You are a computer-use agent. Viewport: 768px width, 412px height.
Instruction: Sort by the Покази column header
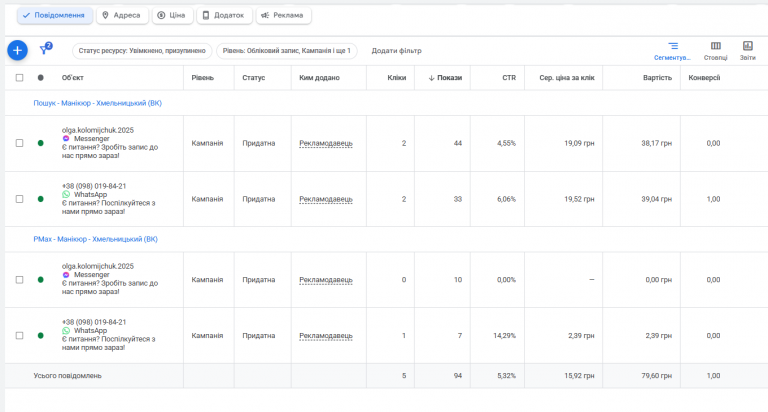click(x=446, y=77)
